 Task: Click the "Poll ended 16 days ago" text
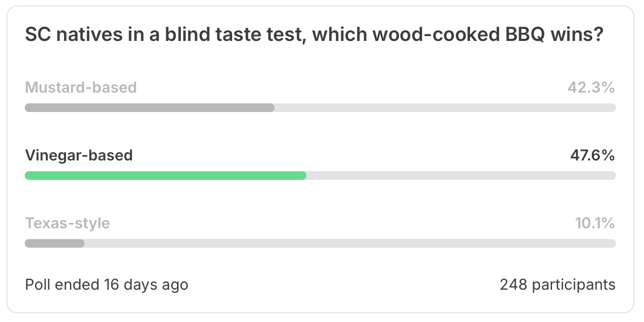click(x=107, y=285)
